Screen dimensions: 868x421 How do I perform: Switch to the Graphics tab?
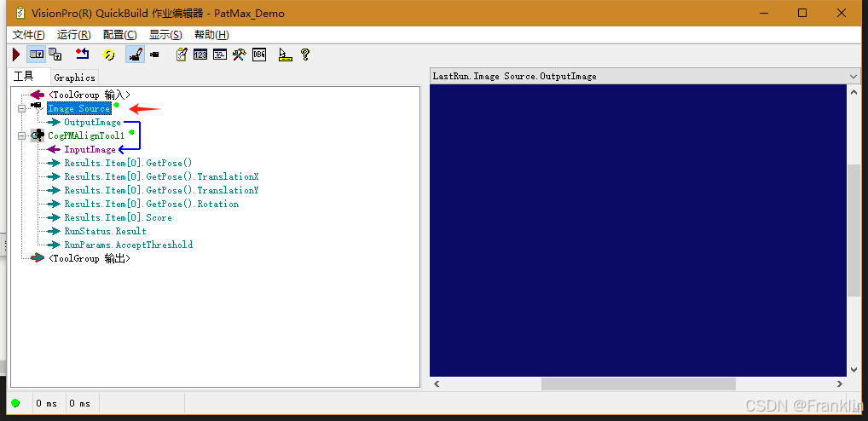pyautogui.click(x=75, y=78)
